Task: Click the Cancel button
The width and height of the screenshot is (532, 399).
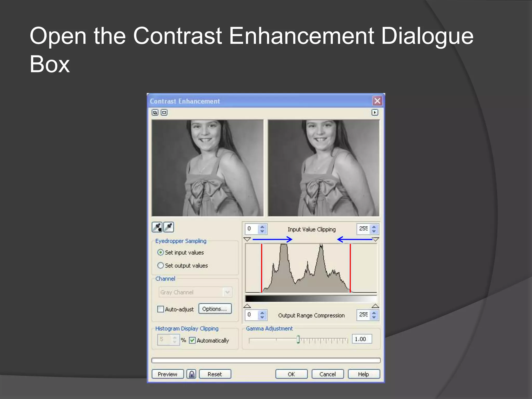Action: click(328, 374)
